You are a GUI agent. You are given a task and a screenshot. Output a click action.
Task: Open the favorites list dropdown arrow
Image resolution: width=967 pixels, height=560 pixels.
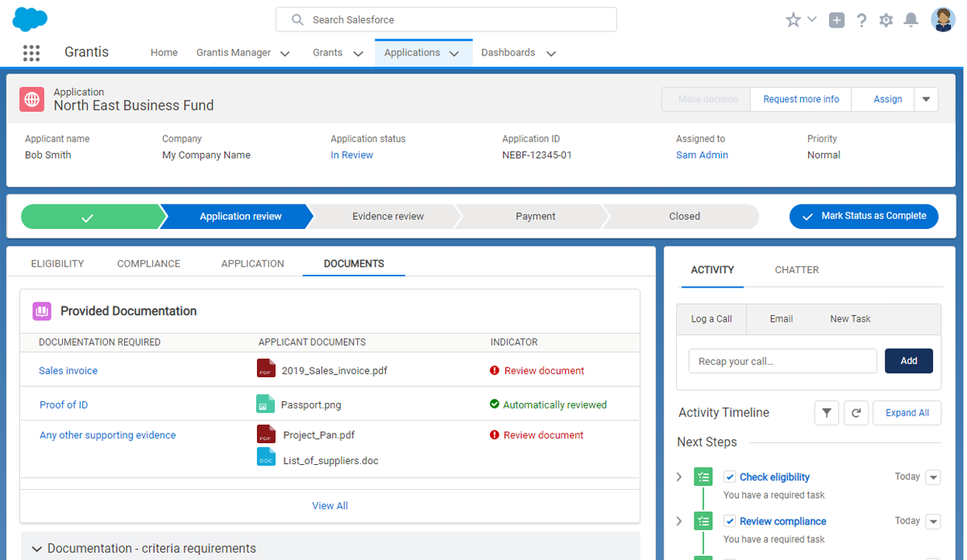click(x=811, y=19)
